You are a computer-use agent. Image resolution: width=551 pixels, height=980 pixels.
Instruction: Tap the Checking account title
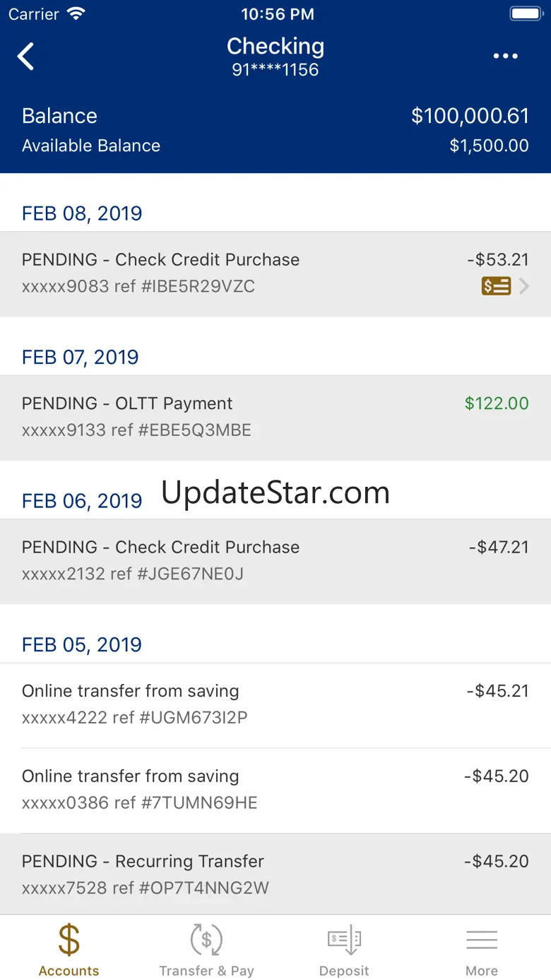click(x=275, y=47)
